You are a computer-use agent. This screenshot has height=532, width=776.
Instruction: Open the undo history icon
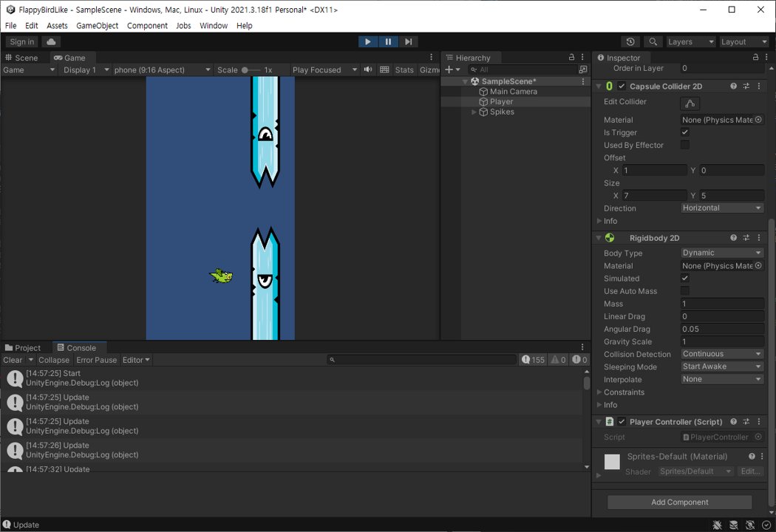630,41
